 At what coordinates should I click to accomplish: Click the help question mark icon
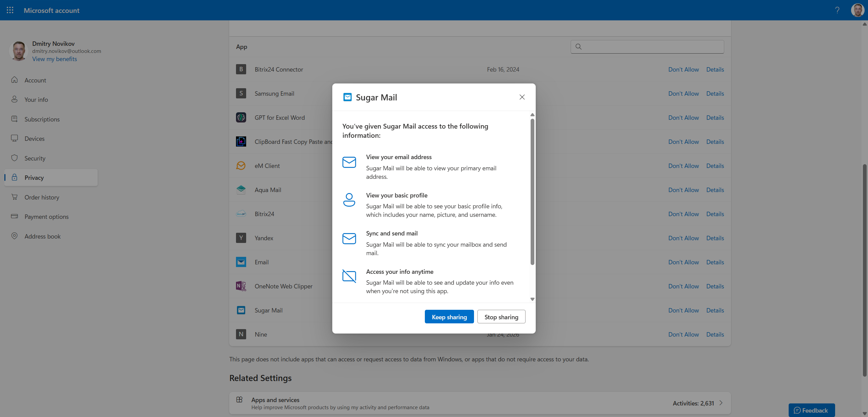(837, 10)
